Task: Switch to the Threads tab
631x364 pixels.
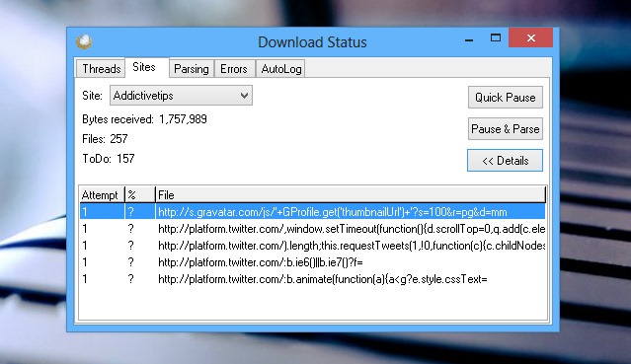Action: (x=102, y=69)
